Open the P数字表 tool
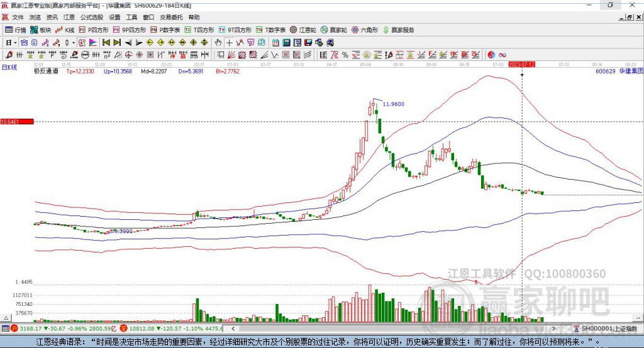The width and height of the screenshot is (644, 348). pos(165,30)
